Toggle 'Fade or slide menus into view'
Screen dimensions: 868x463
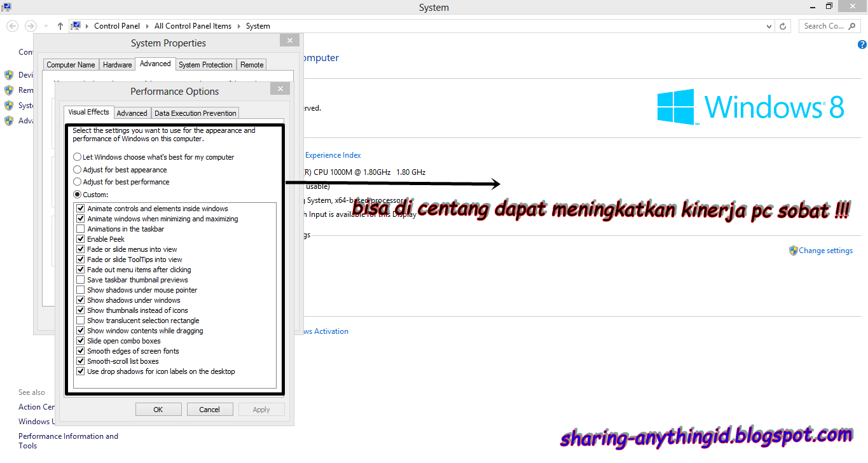[x=80, y=249]
